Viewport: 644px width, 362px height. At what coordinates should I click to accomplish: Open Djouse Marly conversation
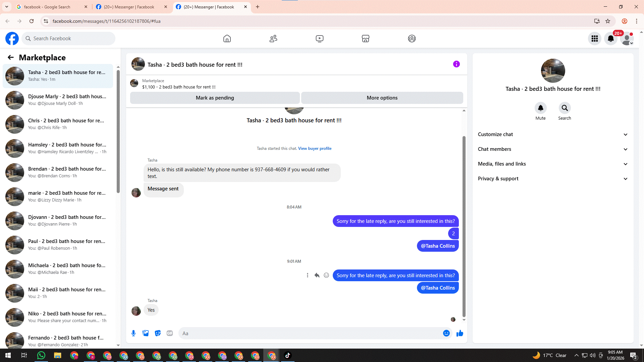(x=58, y=100)
